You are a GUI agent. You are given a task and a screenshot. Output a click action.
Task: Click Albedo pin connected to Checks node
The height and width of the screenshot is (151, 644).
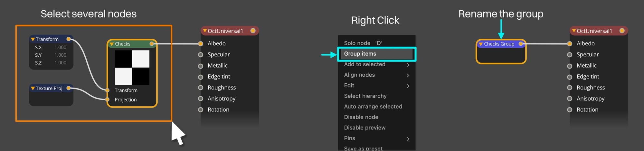201,43
